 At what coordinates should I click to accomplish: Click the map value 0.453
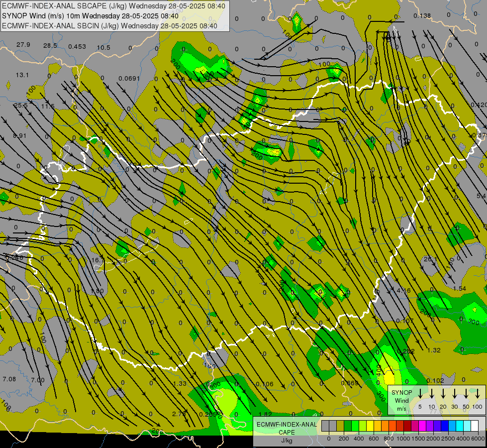pyautogui.click(x=77, y=47)
